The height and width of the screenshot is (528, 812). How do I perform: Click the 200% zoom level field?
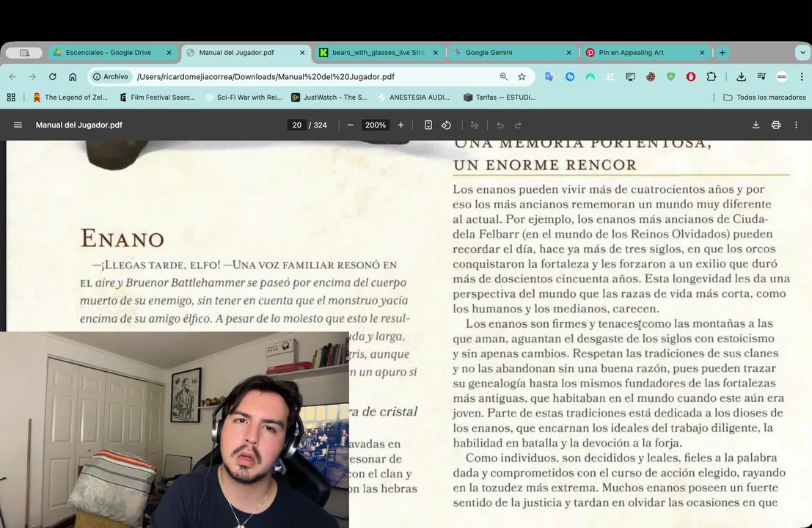point(376,125)
